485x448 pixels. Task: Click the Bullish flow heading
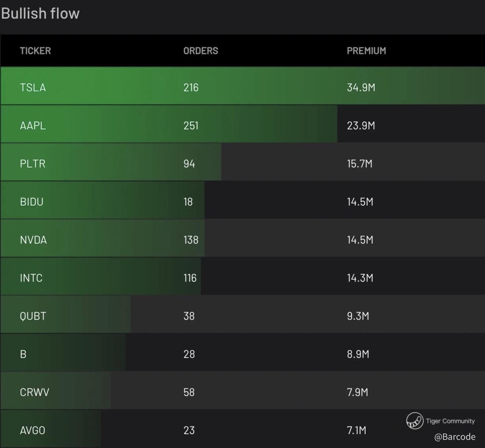(40, 14)
